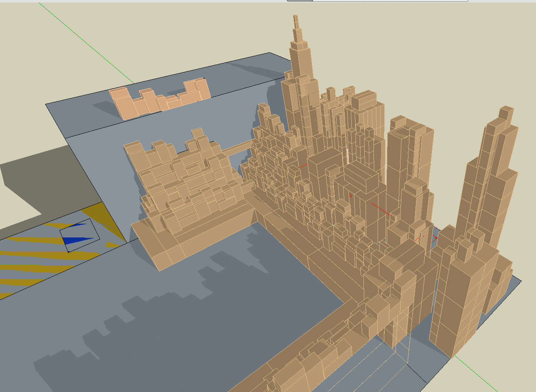Select the small blue triangle above the large one
The image size is (536, 392).
pyautogui.click(x=78, y=225)
